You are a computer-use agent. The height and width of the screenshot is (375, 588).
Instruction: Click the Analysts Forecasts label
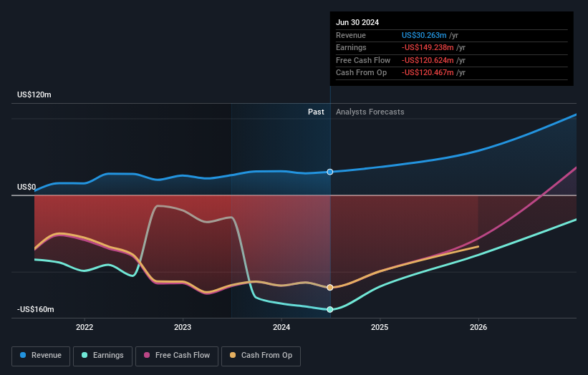click(370, 112)
